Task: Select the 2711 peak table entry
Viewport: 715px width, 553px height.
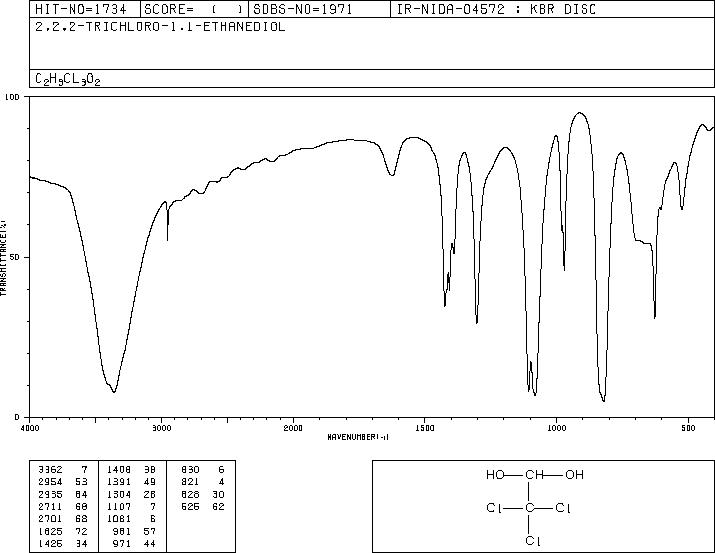Action: [x=62, y=507]
